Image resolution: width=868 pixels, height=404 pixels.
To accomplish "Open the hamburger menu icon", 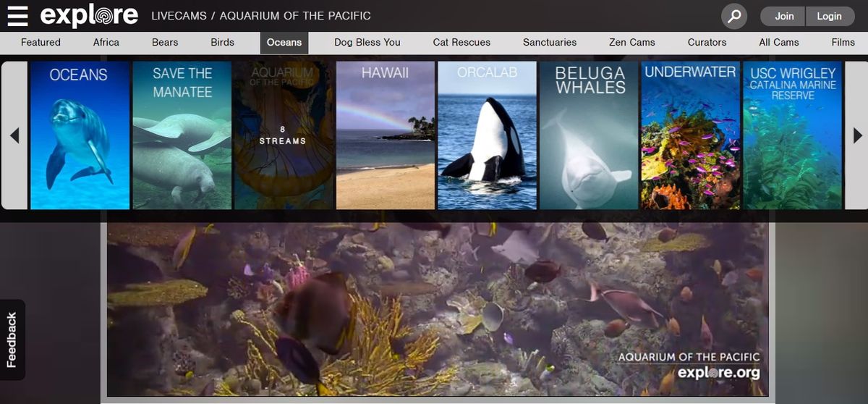I will pos(17,16).
